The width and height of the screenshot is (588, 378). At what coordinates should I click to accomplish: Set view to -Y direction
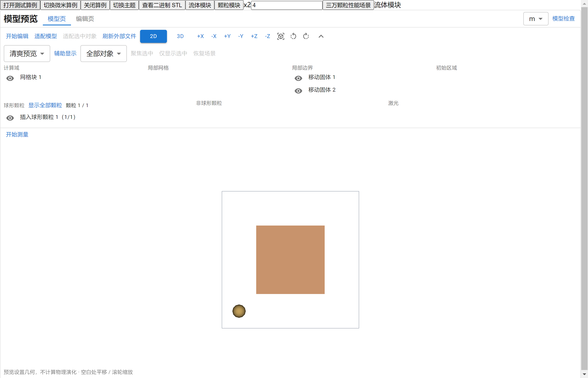[241, 36]
